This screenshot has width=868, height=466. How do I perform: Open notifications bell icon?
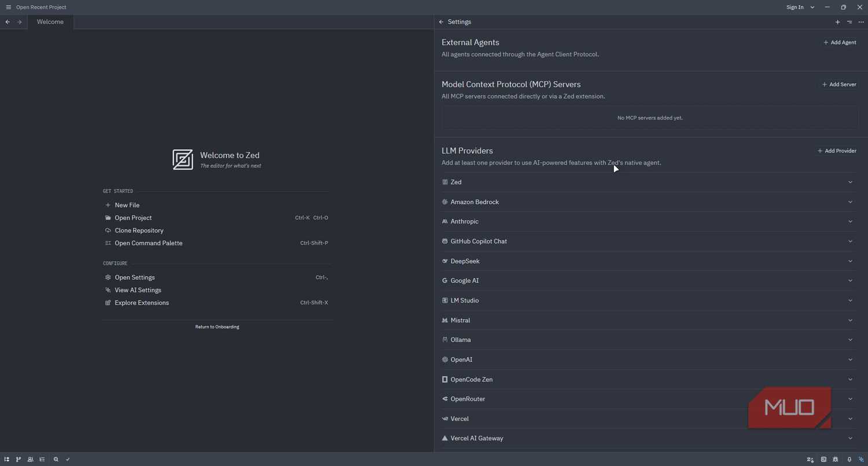[849, 460]
